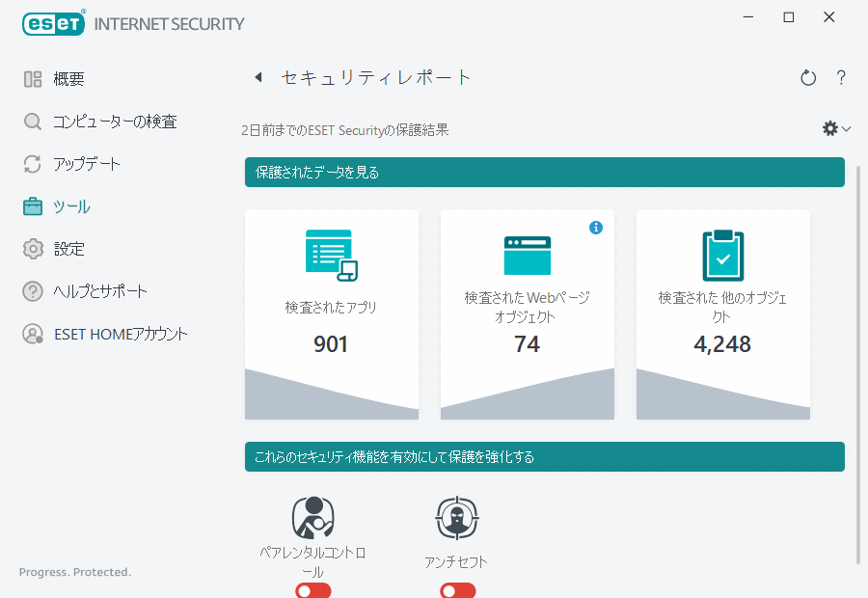Select the アップデート sidebar icon
Screen dimensions: 868x598
(33, 163)
